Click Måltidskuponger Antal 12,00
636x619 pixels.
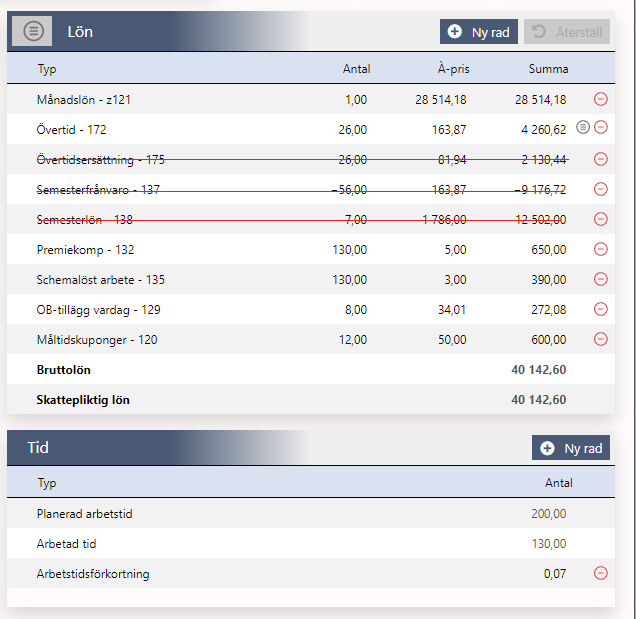pos(353,340)
